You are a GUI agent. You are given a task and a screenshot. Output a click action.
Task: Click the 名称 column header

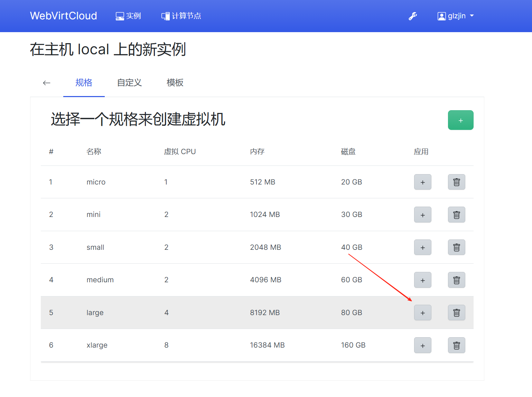point(94,152)
